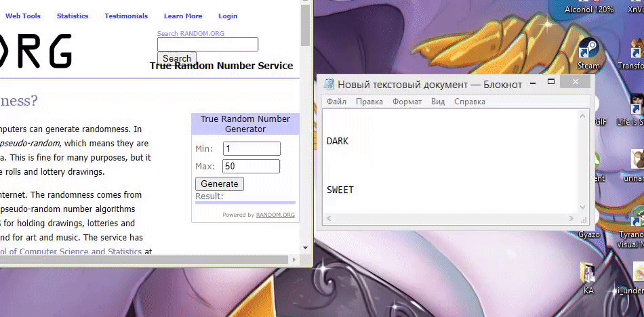Screen dimensions: 644x317
Task: Click the True Random Number Generator heading
Action: click(x=245, y=123)
